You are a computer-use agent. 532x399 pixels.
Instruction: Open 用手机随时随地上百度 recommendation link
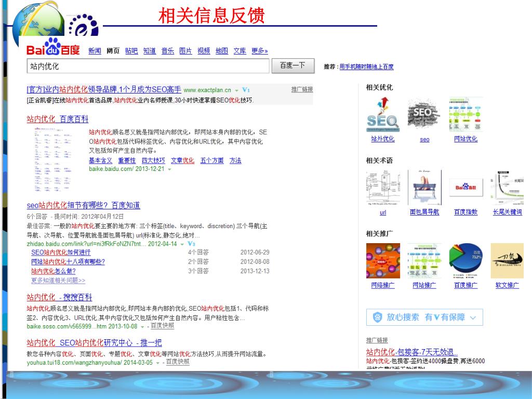pos(366,67)
